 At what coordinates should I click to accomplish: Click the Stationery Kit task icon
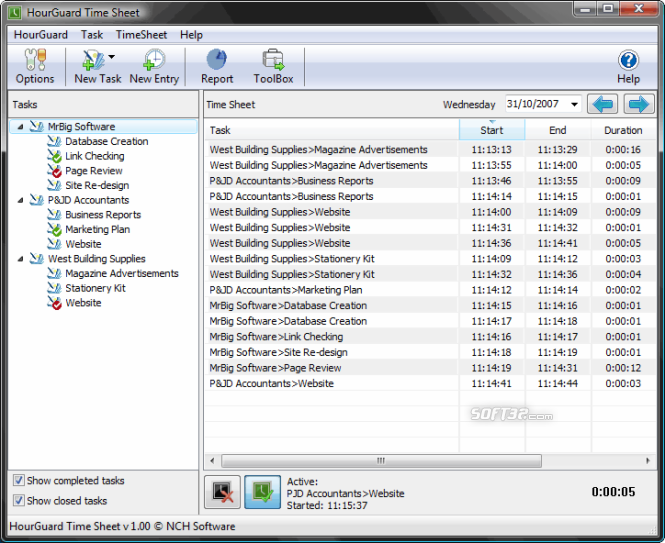[x=54, y=288]
